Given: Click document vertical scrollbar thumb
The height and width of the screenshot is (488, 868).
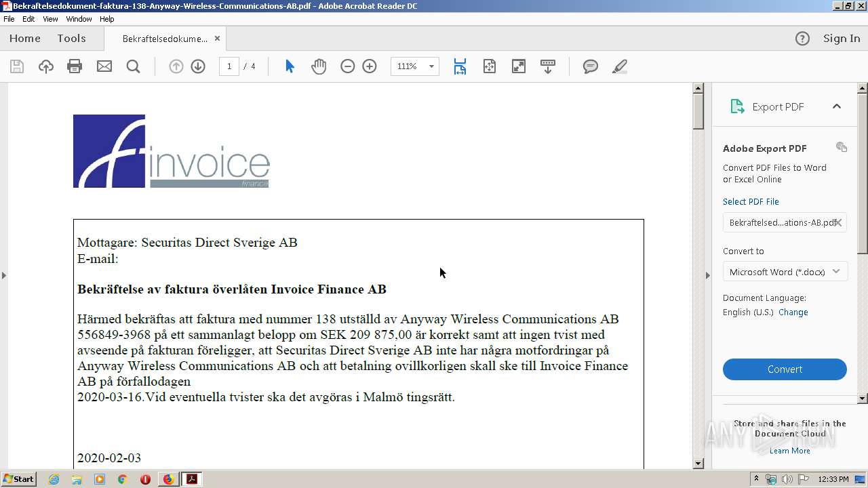Looking at the screenshot, I should [x=698, y=112].
